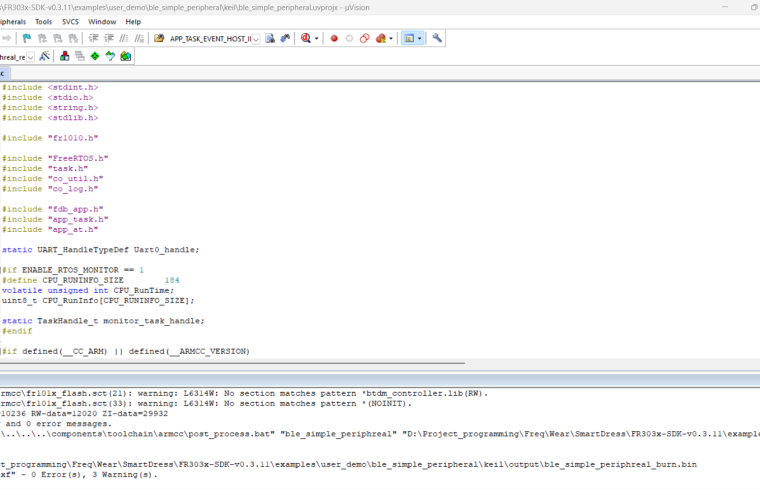Screen dimensions: 760x495
Task: Expand the APP_TASK_EVENT_HOST_II find dropdown
Action: point(256,39)
